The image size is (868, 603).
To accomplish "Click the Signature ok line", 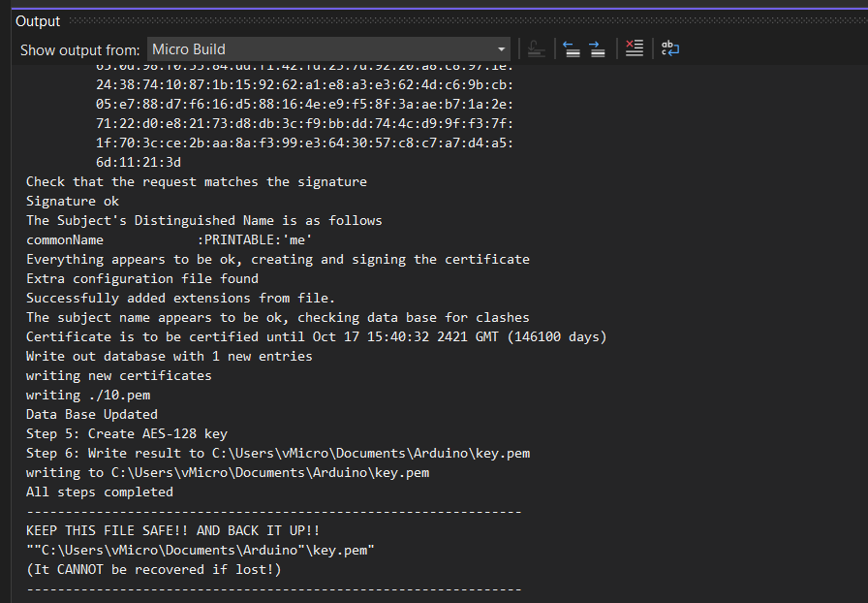I will pyautogui.click(x=72, y=201).
